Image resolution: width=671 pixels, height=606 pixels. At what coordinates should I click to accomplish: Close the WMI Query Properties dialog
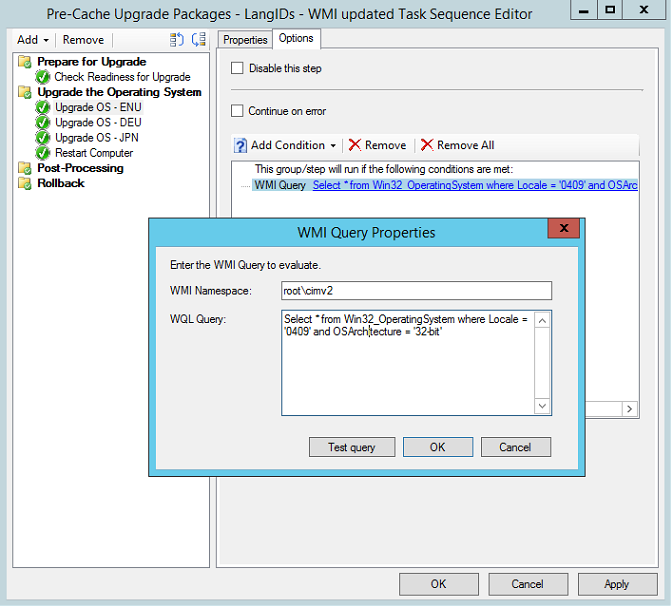point(564,228)
